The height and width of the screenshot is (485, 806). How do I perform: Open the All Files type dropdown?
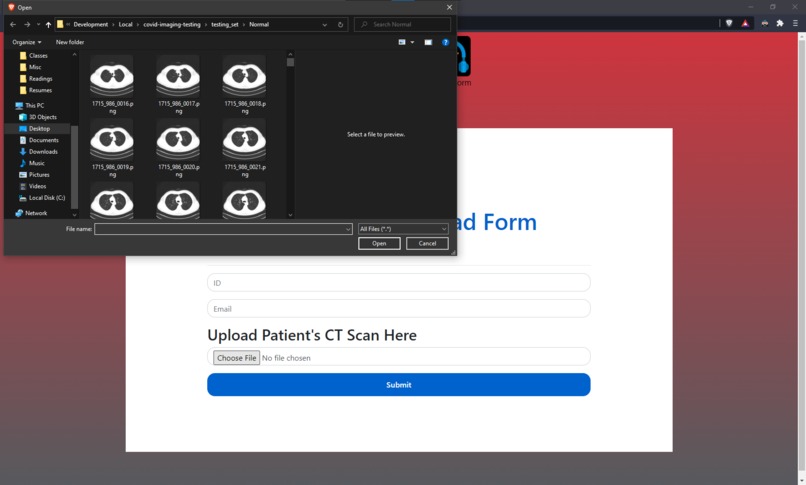coord(403,229)
